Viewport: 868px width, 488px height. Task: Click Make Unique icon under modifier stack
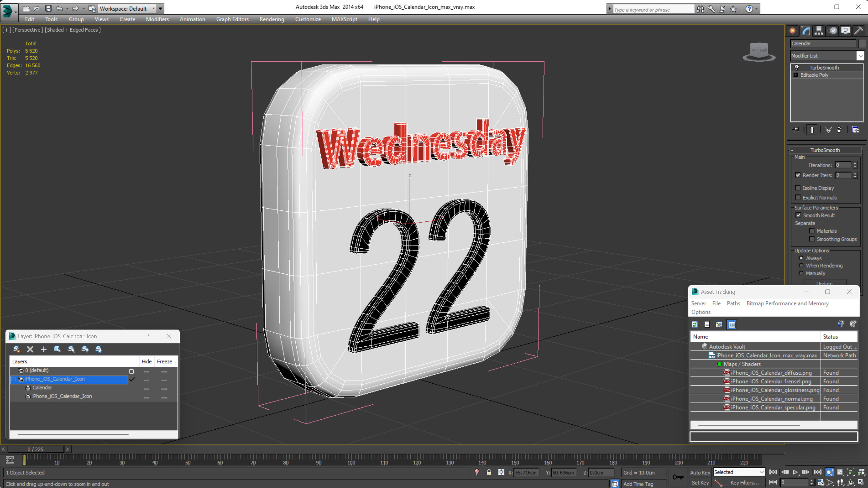(828, 130)
